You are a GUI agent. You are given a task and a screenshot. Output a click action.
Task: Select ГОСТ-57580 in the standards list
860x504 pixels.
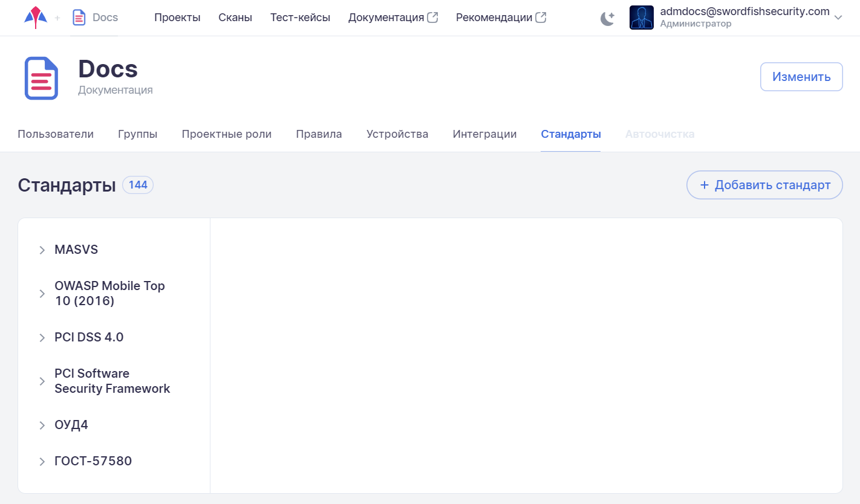pos(93,462)
